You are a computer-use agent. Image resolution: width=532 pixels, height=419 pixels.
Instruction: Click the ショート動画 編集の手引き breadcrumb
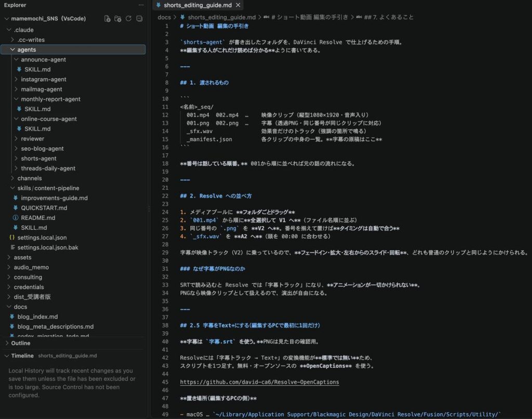coord(310,17)
